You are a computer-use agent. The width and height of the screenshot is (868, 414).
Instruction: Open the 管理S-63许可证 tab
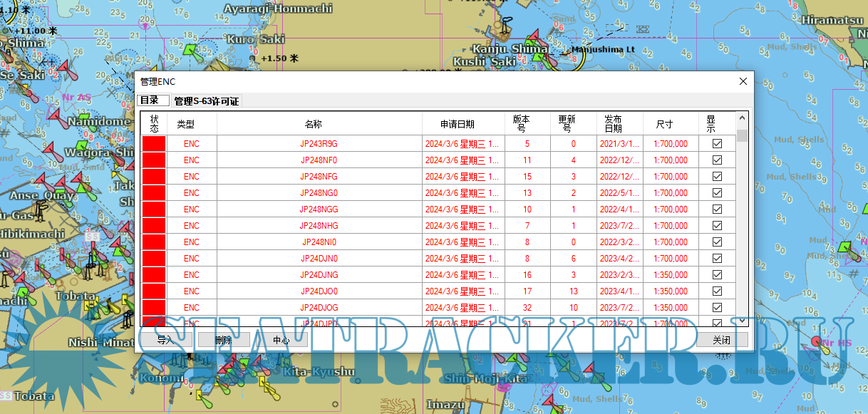coord(207,101)
